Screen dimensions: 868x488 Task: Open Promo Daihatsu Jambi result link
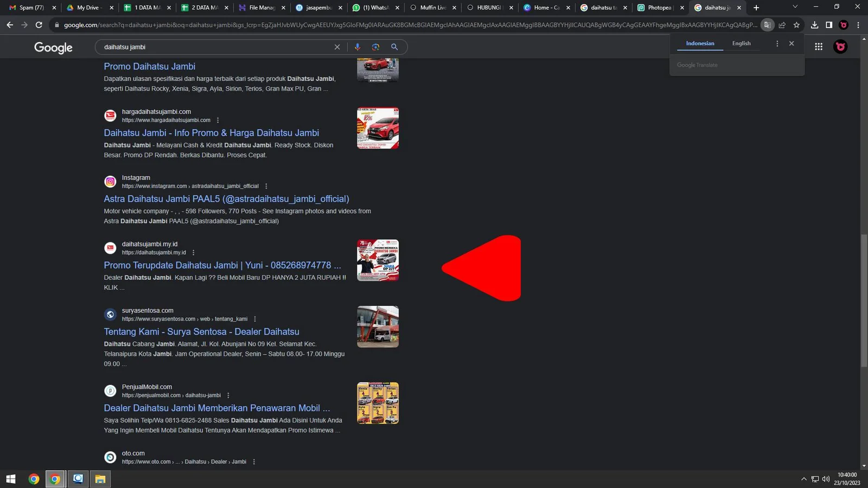[x=150, y=66]
